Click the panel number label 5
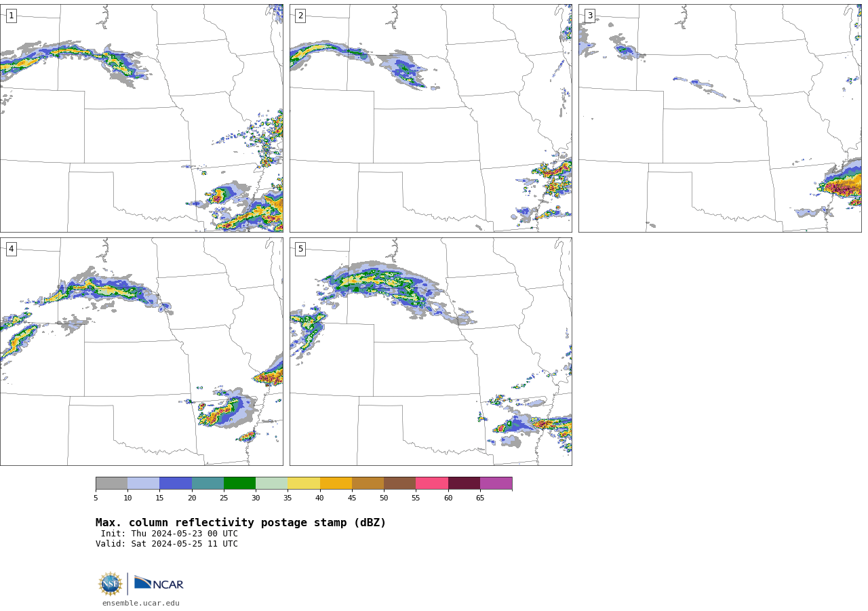This screenshot has height=611, width=868. [x=300, y=249]
